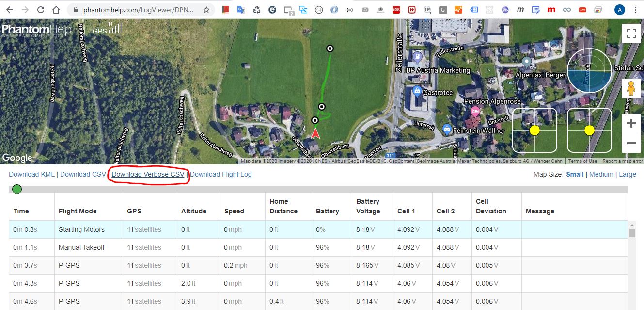Open Chrome three-dot menu

coord(635,10)
